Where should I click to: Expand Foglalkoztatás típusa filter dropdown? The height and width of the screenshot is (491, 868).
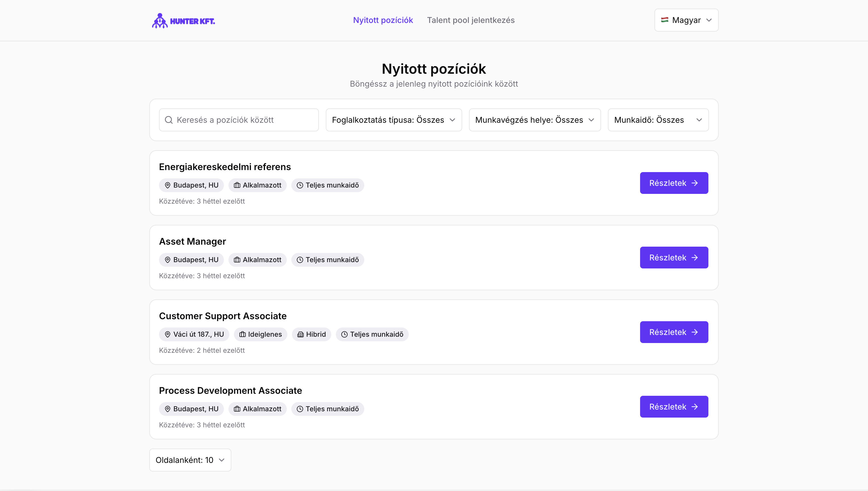[394, 120]
